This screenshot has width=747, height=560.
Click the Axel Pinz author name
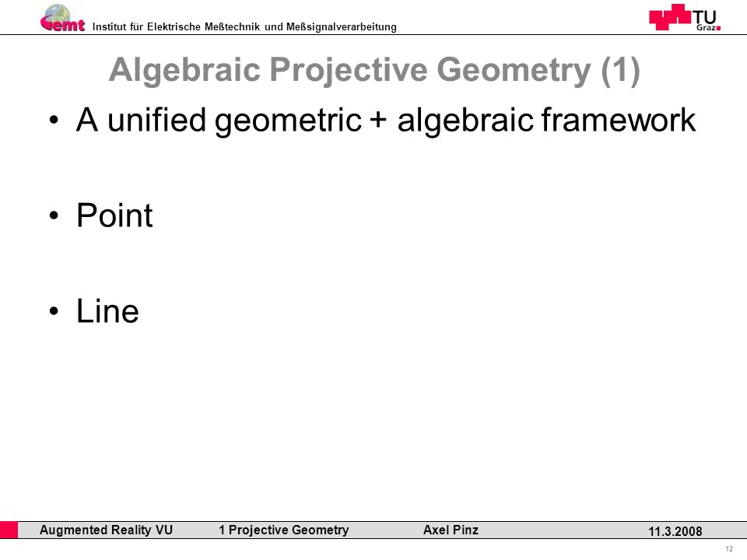451,530
